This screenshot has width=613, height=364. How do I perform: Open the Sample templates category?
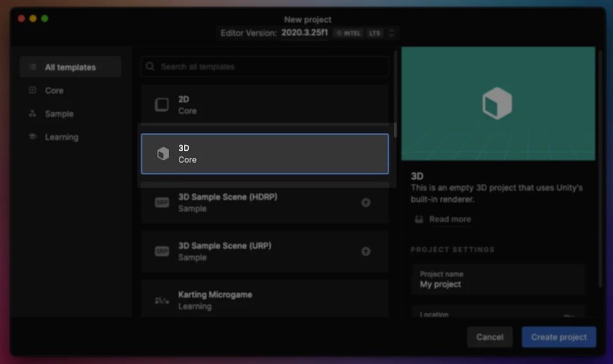tap(59, 114)
